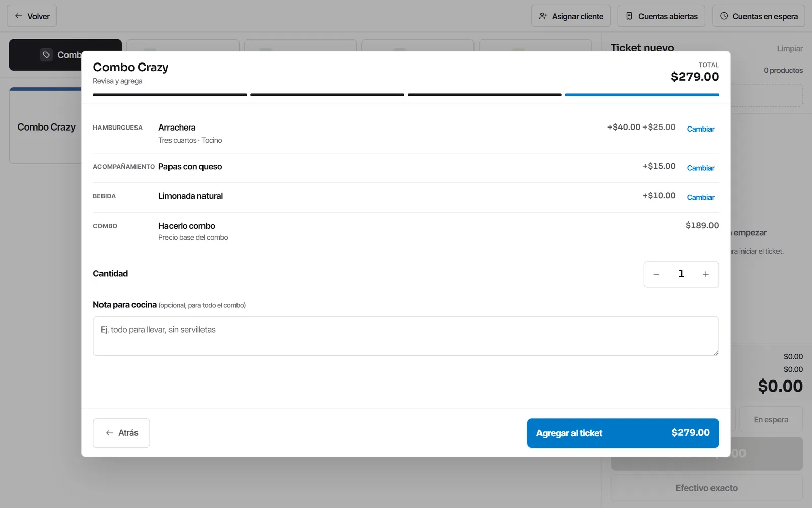Viewport: 812px width, 508px height.
Task: Jump to the second progress step bar
Action: [x=327, y=94]
